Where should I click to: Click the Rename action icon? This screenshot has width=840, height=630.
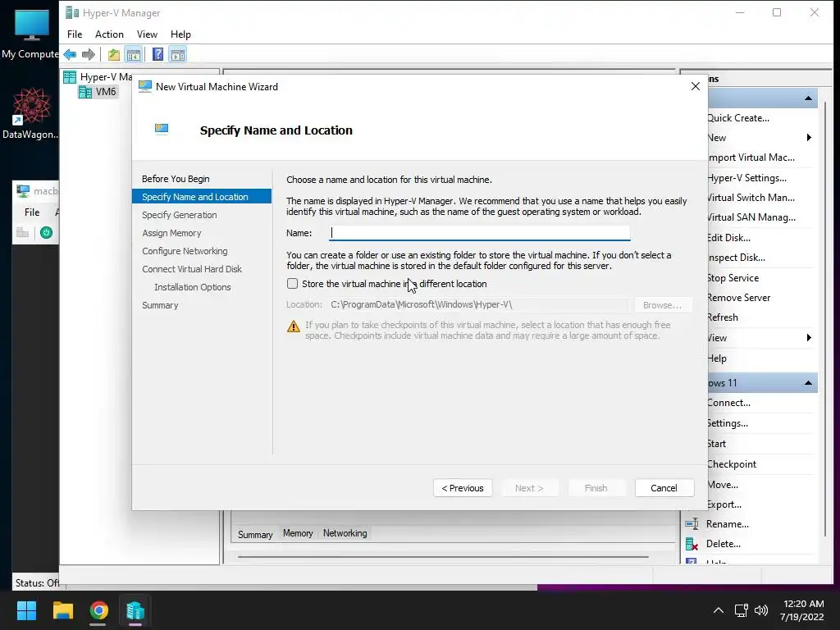[692, 524]
